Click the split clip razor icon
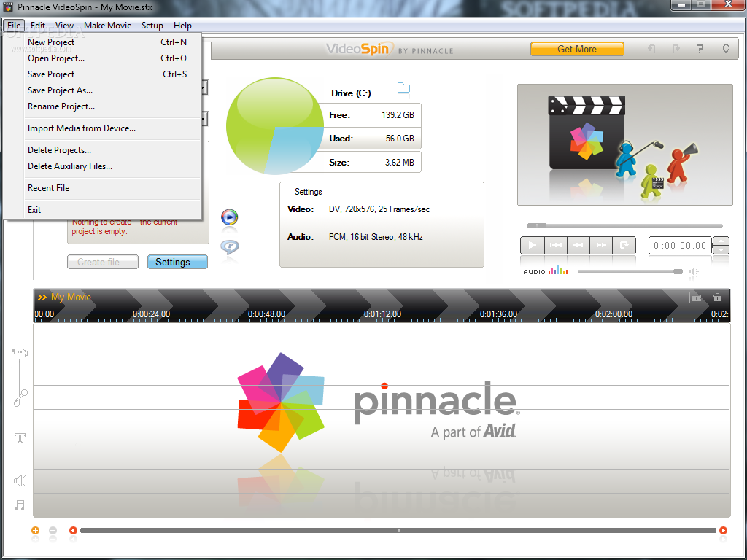 [696, 297]
